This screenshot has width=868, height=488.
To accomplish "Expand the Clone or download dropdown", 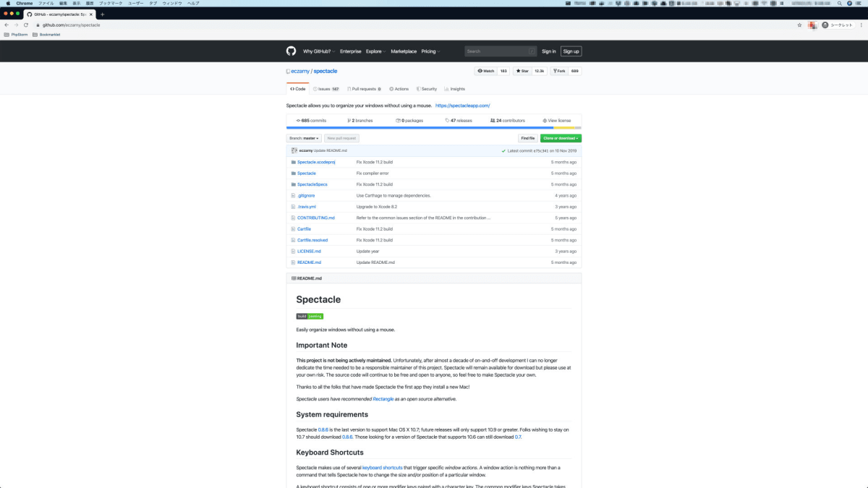I will [561, 138].
